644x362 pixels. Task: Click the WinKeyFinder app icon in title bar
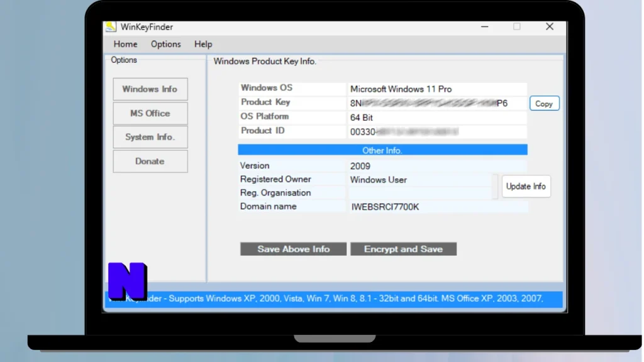pos(111,26)
